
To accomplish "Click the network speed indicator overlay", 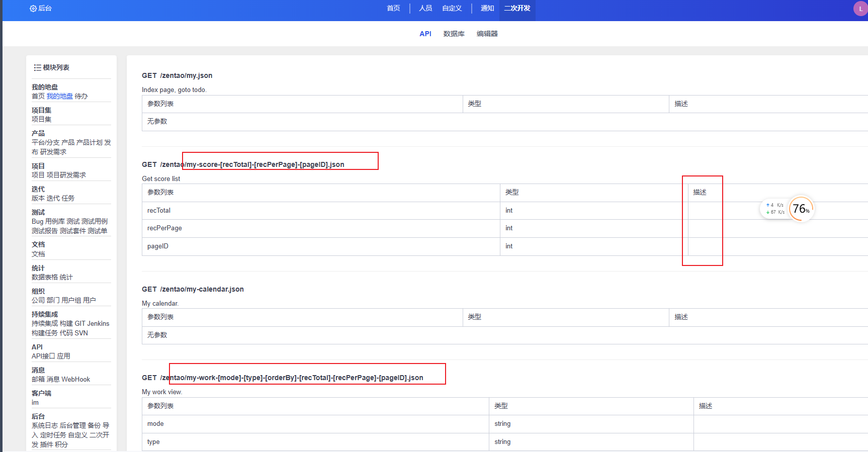I will pos(774,209).
